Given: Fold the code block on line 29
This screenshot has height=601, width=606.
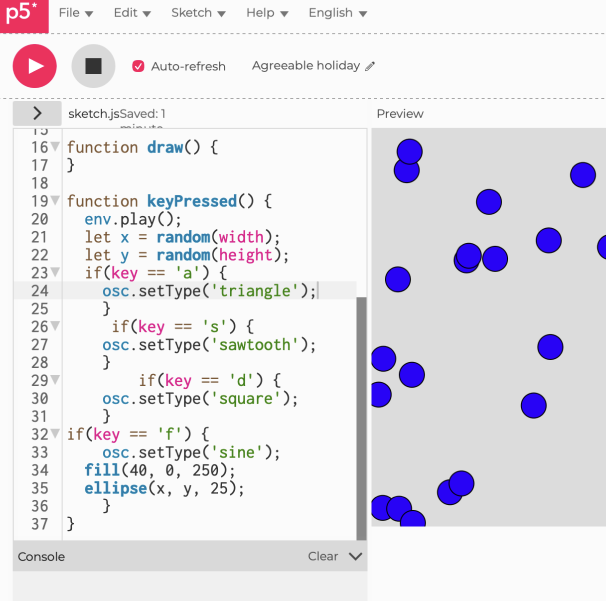Looking at the screenshot, I should click(x=56, y=379).
